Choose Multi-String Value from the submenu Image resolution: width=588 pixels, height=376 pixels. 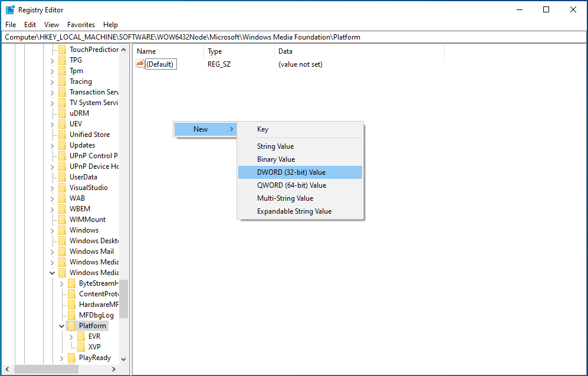tap(300, 198)
